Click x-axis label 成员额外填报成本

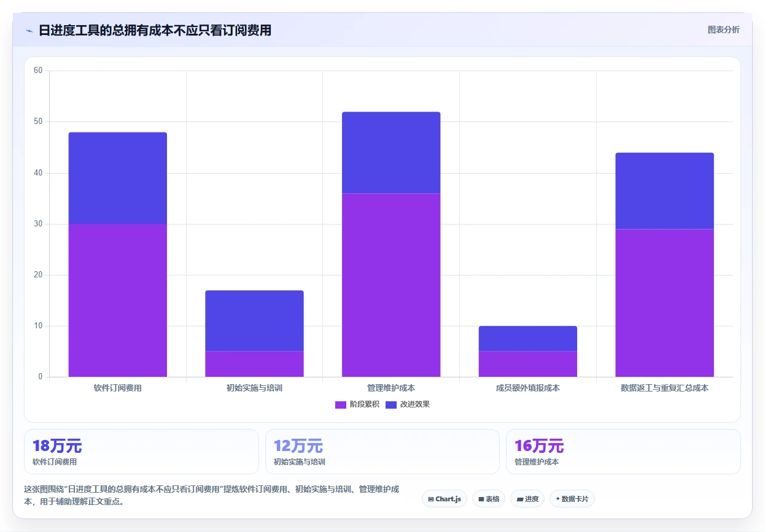coord(528,388)
